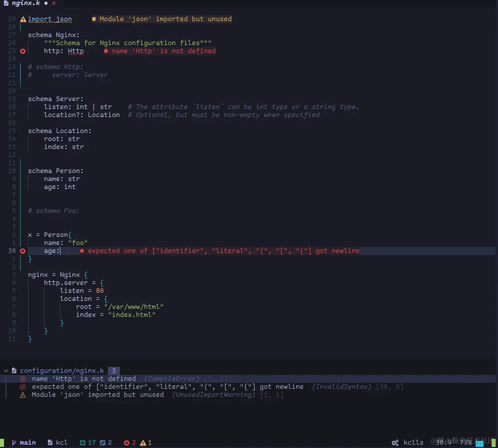
Task: Jump to Module 'json' imported but unused diagnostic
Action: [x=98, y=395]
